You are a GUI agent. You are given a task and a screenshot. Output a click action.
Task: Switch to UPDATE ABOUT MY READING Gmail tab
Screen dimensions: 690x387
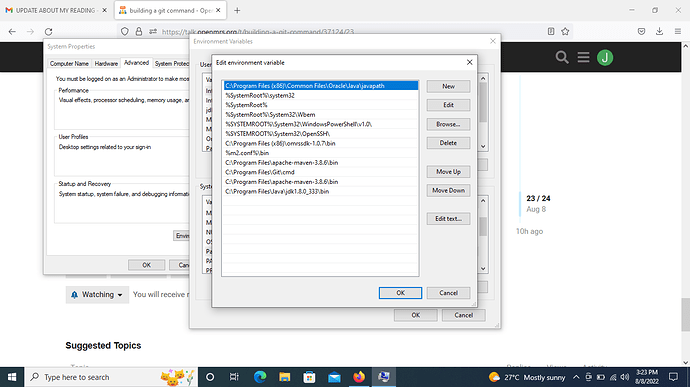[x=56, y=10]
